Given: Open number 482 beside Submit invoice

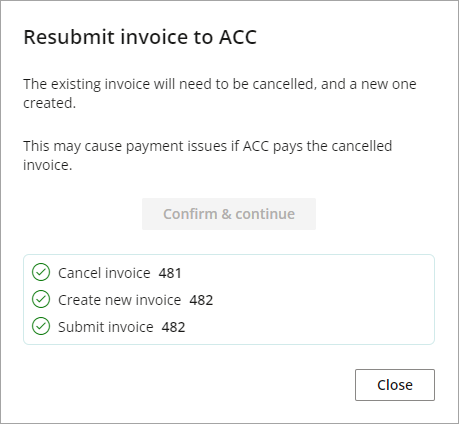Looking at the screenshot, I should (x=173, y=327).
